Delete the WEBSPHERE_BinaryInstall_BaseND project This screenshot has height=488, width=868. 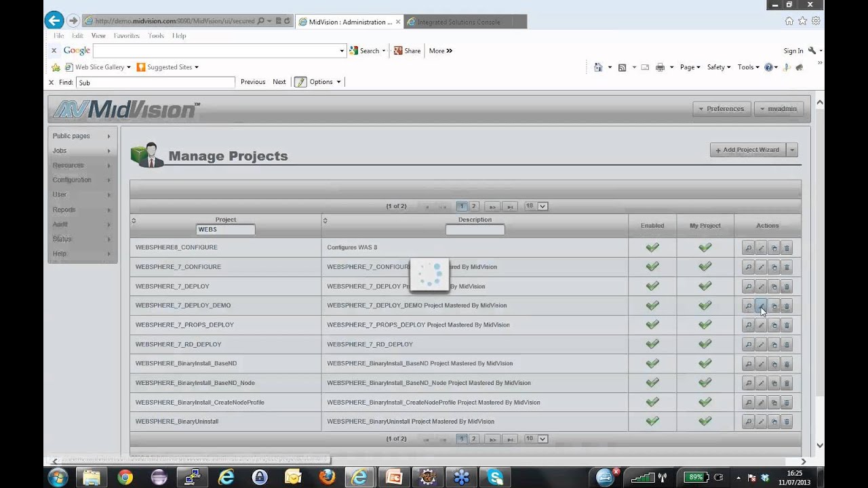[x=787, y=364]
